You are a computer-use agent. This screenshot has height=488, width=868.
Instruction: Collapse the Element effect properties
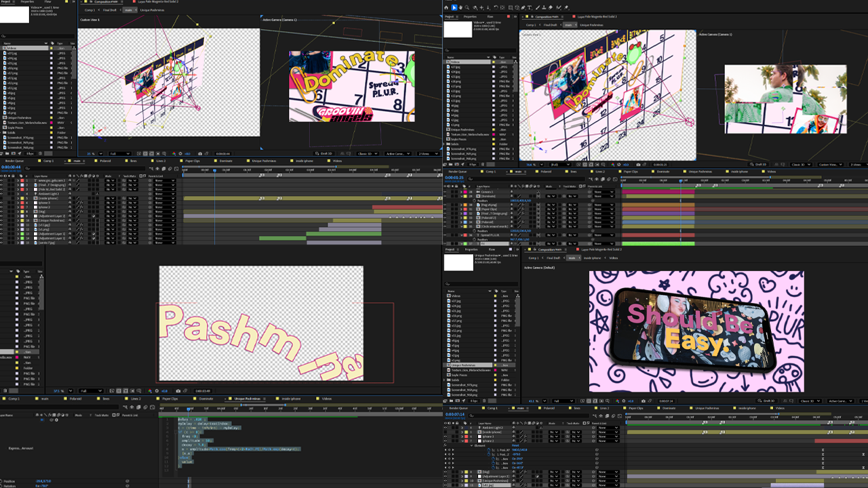(471, 445)
